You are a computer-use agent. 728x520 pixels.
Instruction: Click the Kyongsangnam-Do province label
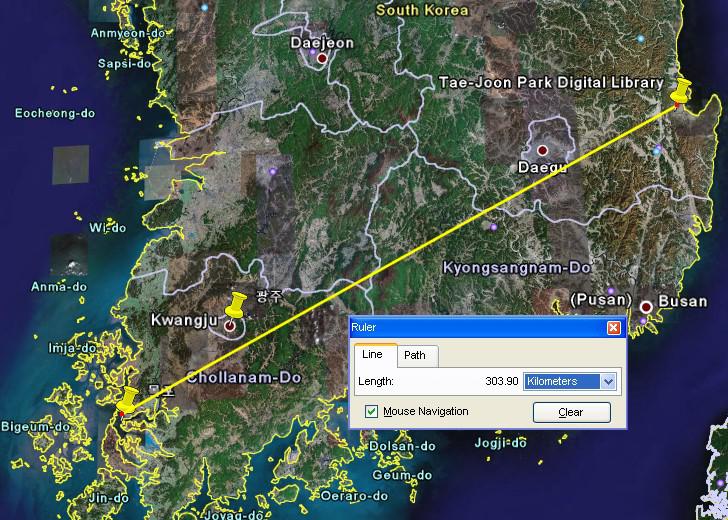tap(517, 268)
